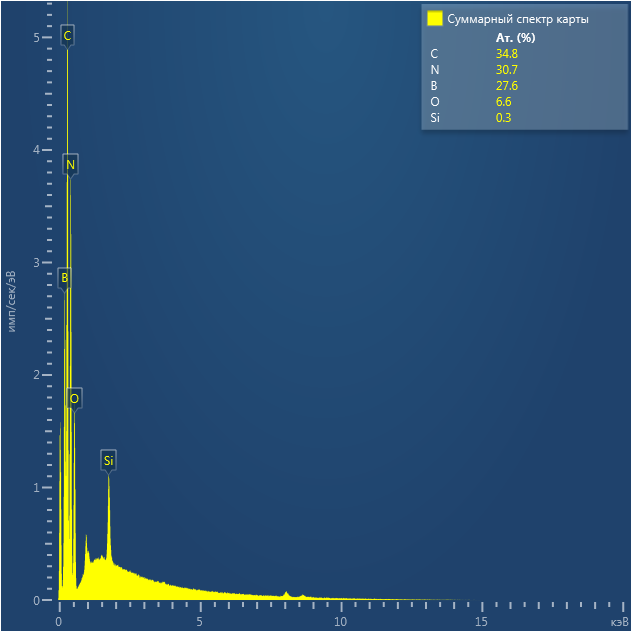Click the C peak label on spectrum
The width and height of the screenshot is (632, 632).
tap(67, 36)
